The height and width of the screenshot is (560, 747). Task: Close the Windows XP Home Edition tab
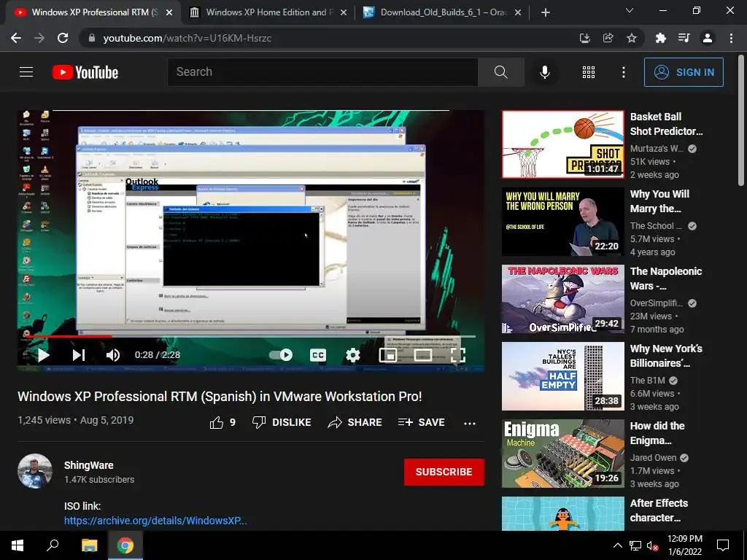[344, 13]
